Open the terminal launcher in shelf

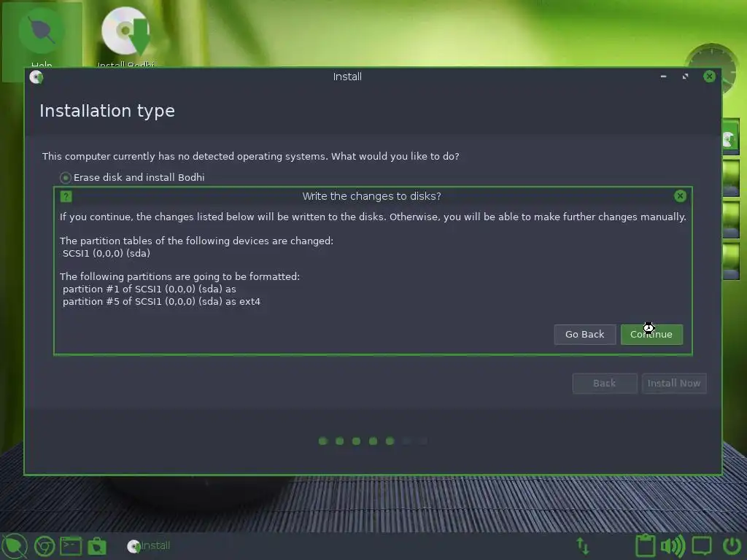(71, 545)
